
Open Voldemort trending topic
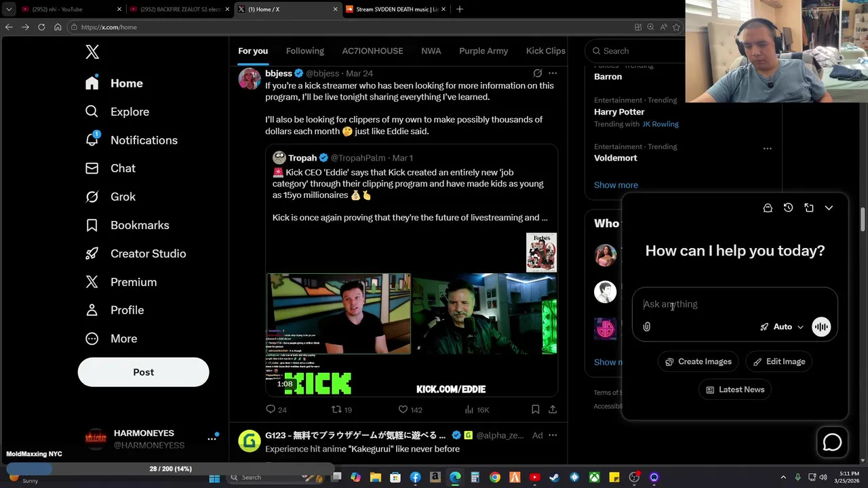616,158
